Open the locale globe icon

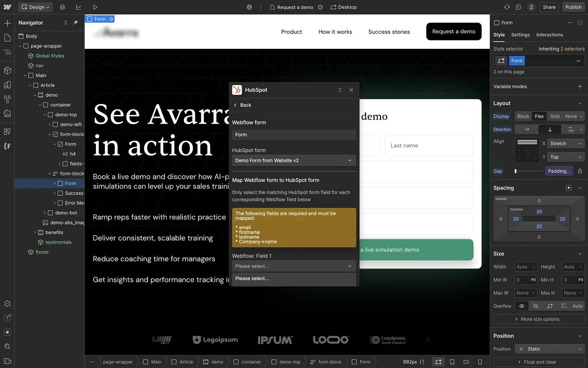pyautogui.click(x=249, y=7)
